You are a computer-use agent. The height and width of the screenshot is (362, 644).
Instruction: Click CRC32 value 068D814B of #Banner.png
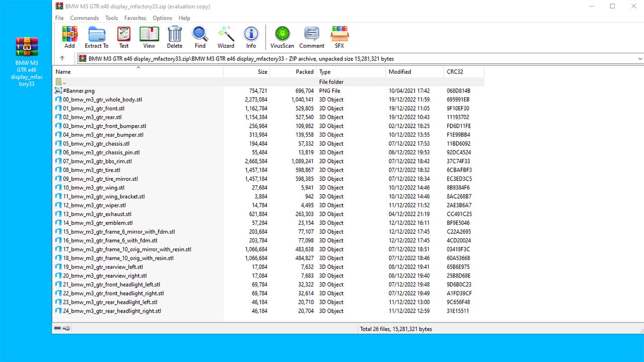pos(458,91)
